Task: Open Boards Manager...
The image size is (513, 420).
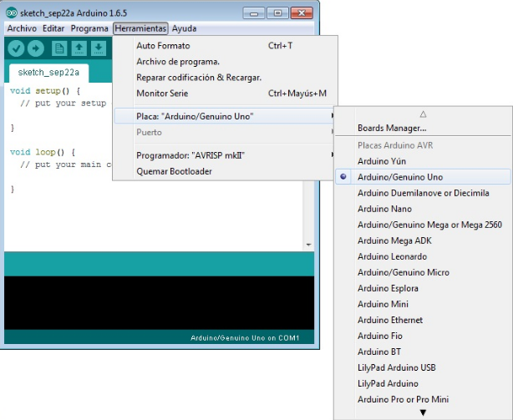Action: [x=423, y=128]
